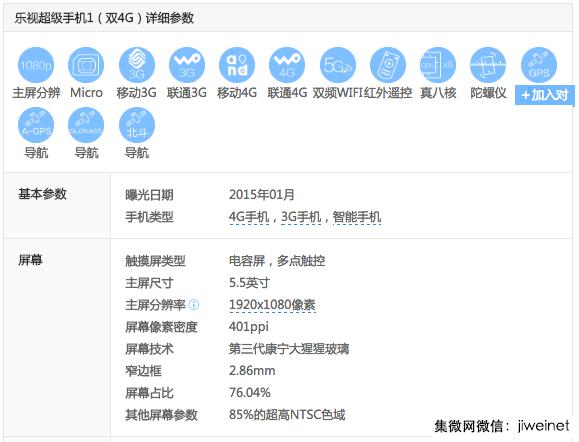Click the China Mobile 4G icon
This screenshot has height=442, width=579.
click(x=237, y=65)
